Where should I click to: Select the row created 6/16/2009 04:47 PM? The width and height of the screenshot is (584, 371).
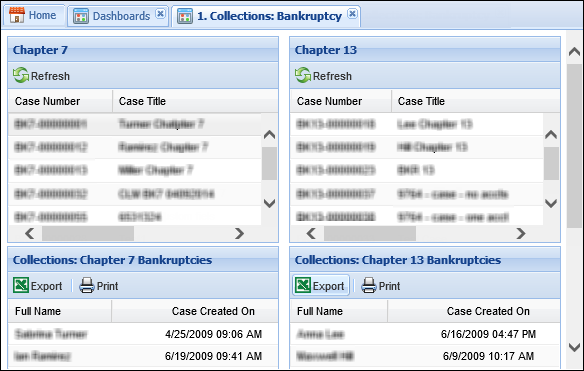pos(425,334)
